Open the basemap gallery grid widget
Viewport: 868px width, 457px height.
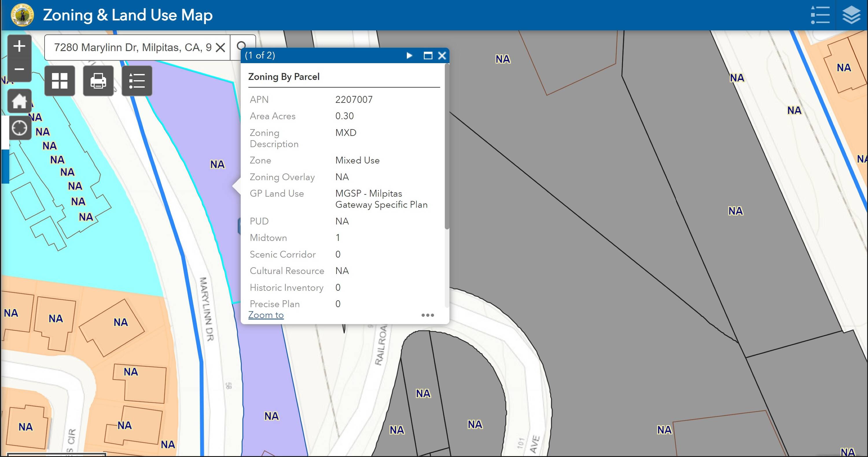click(60, 81)
